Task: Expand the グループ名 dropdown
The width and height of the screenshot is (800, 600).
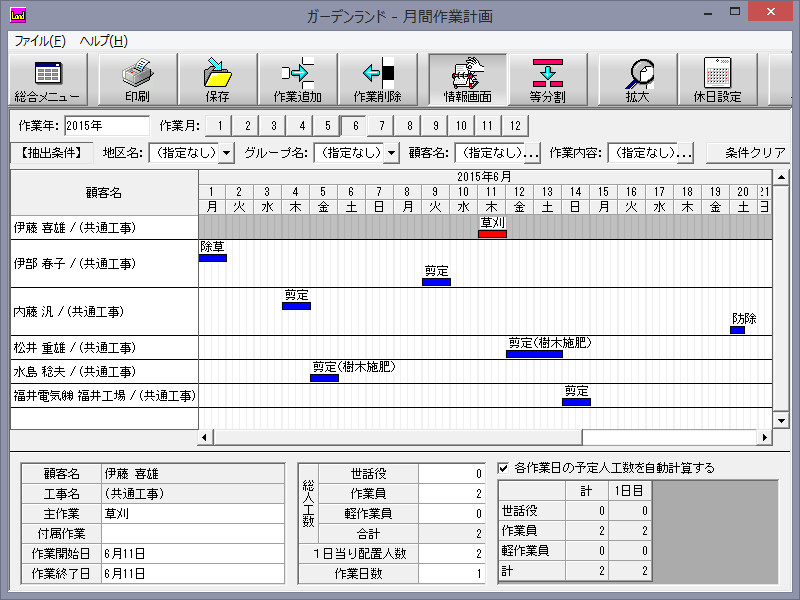Action: [391, 153]
